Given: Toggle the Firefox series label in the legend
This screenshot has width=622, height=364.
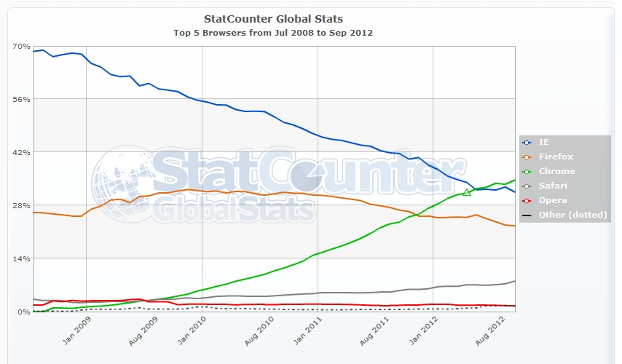Looking at the screenshot, I should 556,157.
